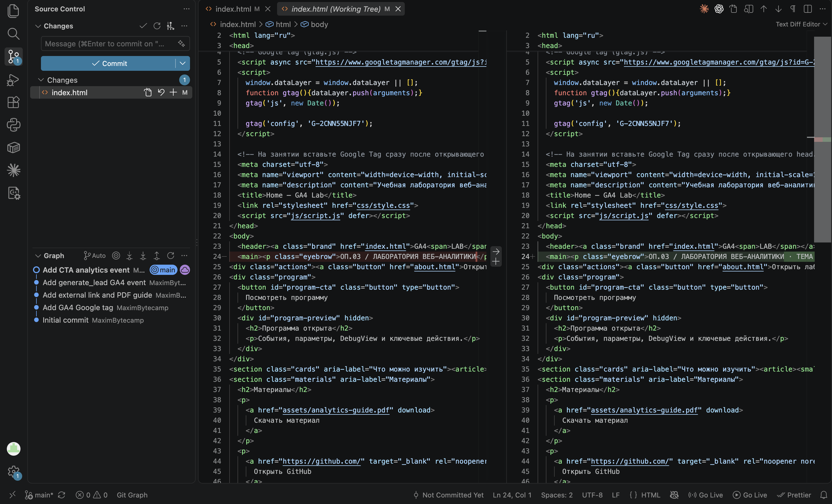Toggle whitespace rendering pilcrow icon
Screen dimensions: 832x504
(793, 9)
